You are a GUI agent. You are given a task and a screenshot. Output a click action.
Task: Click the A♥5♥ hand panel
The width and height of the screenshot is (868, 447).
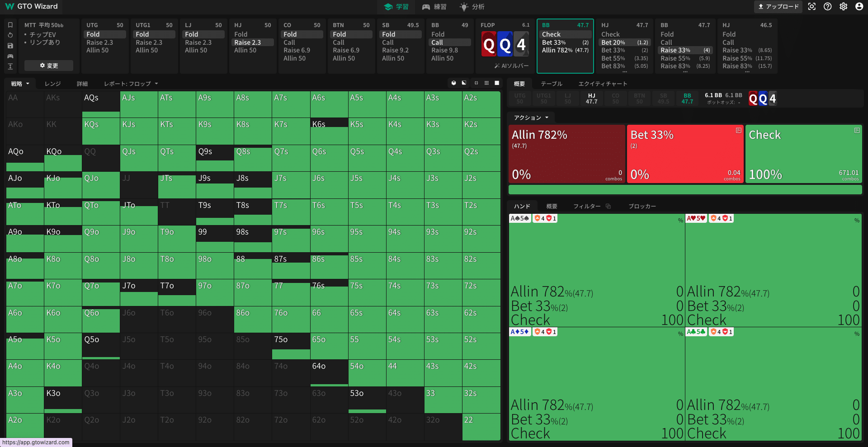pyautogui.click(x=774, y=270)
